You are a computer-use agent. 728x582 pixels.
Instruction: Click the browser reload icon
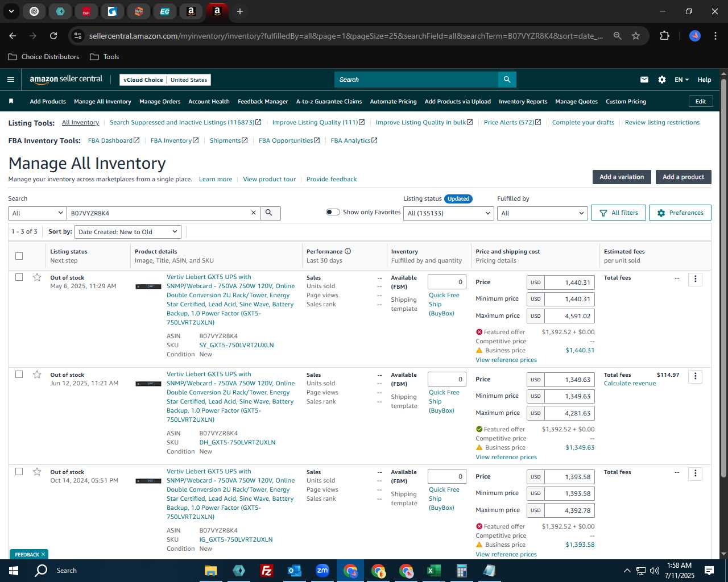53,36
